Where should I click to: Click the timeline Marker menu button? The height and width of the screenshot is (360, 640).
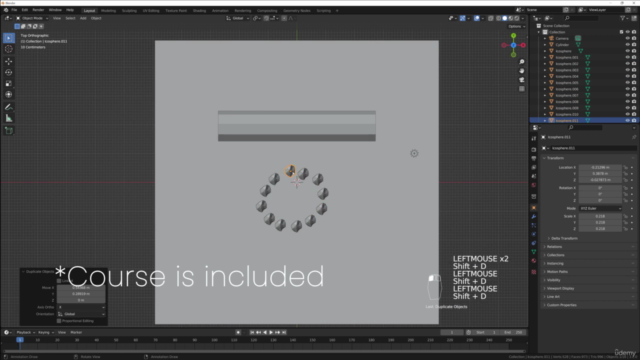(76, 332)
